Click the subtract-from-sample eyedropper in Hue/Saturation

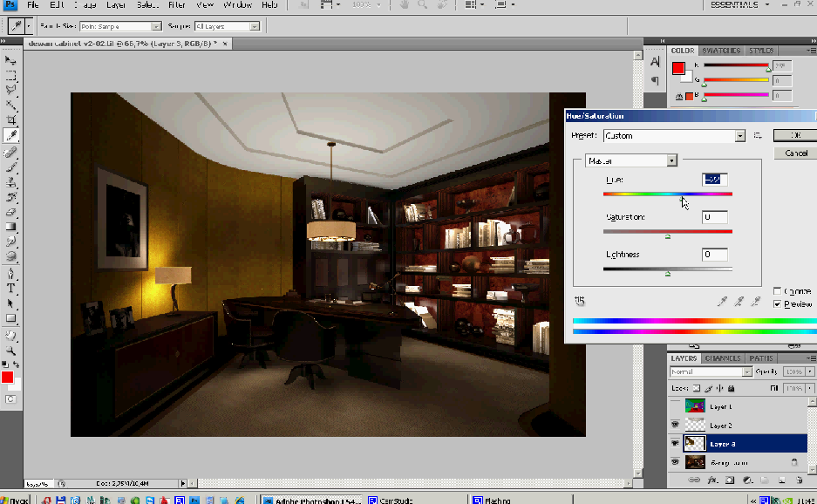point(755,301)
